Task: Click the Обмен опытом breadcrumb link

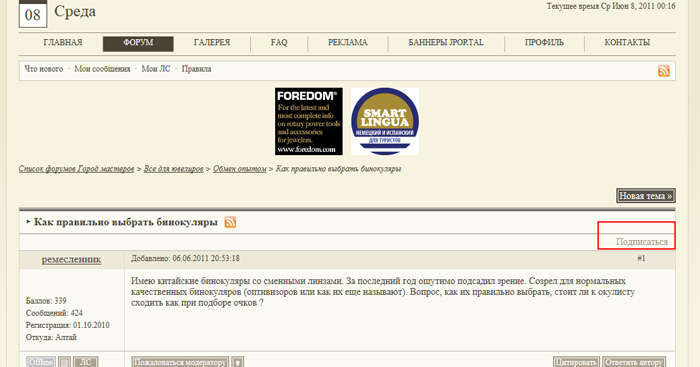Action: [x=240, y=169]
